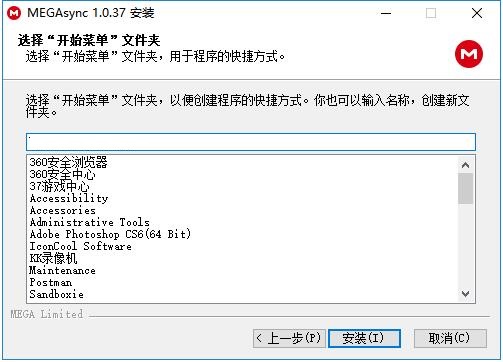Viewport: 503px width, 362px height.
Task: Start installation with 安装(I) button
Action: tap(364, 338)
